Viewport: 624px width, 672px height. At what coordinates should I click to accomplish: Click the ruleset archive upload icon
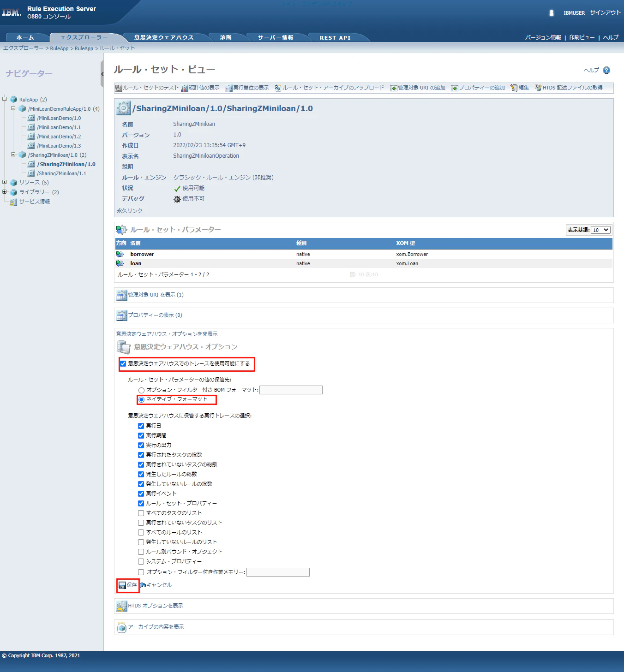pos(278,88)
